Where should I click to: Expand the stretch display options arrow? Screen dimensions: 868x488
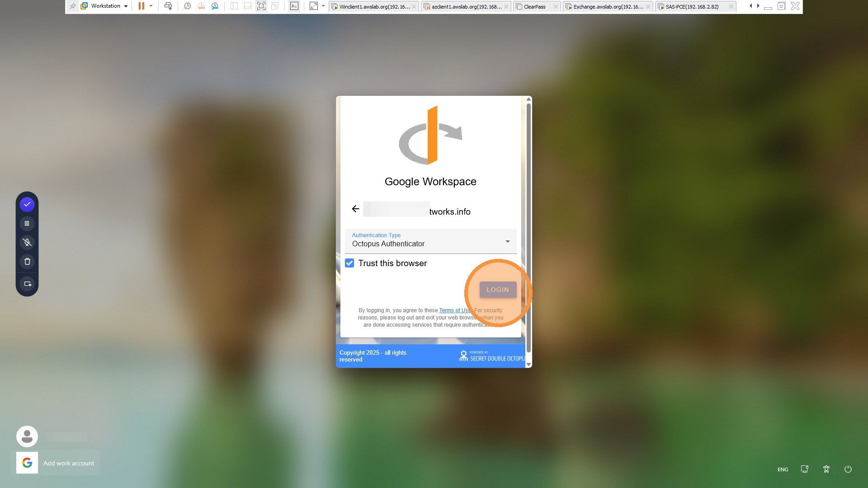click(x=323, y=6)
